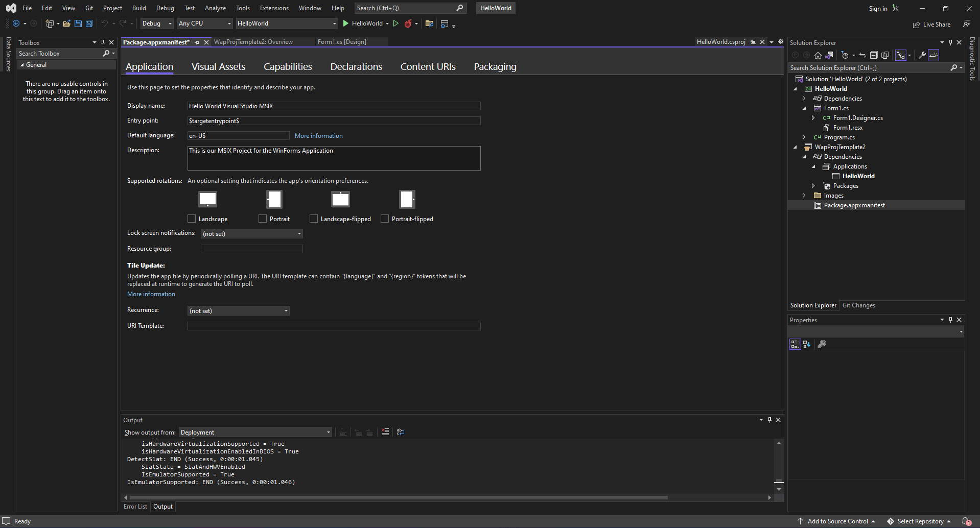Image resolution: width=980 pixels, height=528 pixels.
Task: Open the Any CPU platform dropdown
Action: (204, 23)
